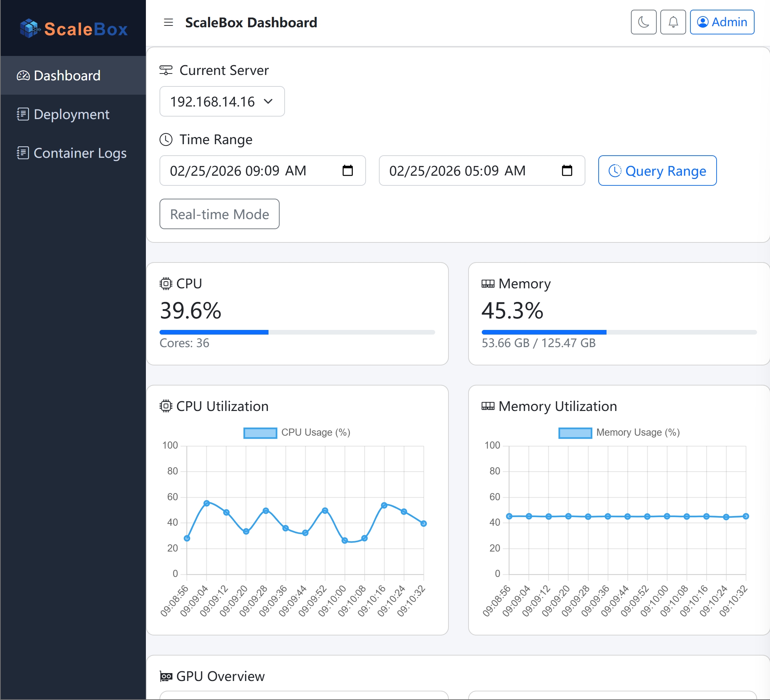This screenshot has height=700, width=770.
Task: Click the end date field 05:09 AM
Action: point(482,170)
